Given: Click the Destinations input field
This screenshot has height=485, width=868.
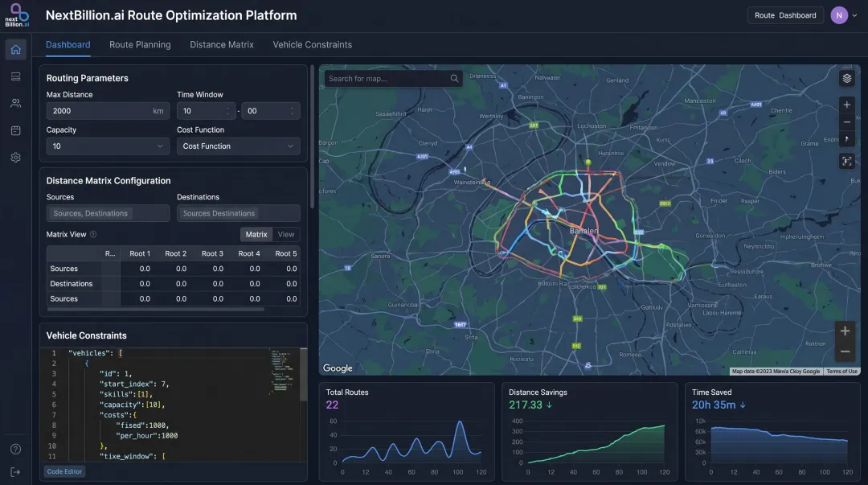Looking at the screenshot, I should tap(239, 213).
